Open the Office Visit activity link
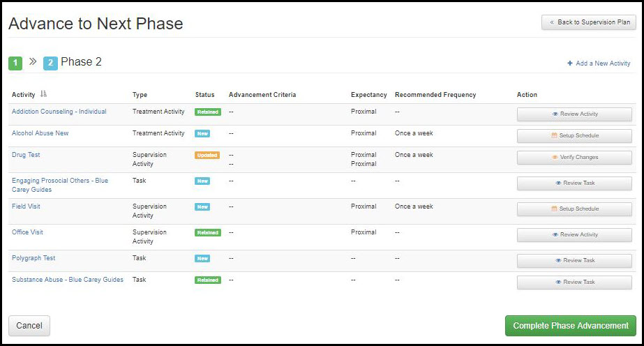Screen dimensions: 644x346 [27, 232]
